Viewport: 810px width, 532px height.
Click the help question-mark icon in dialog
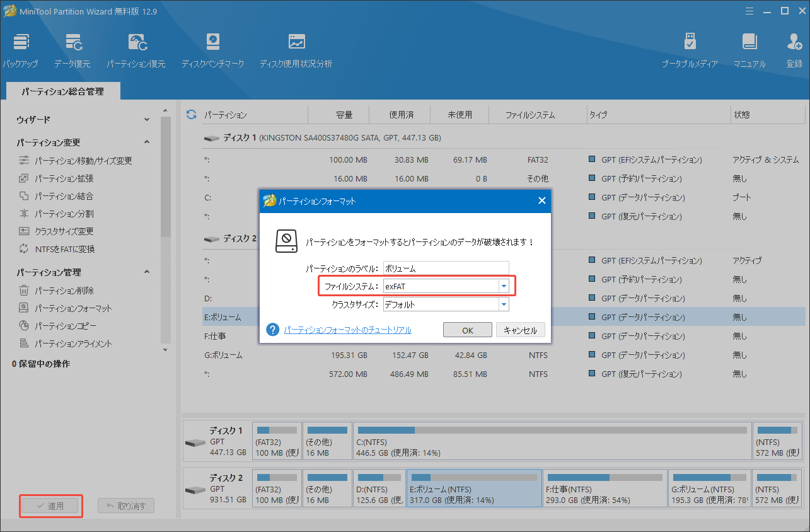click(272, 330)
